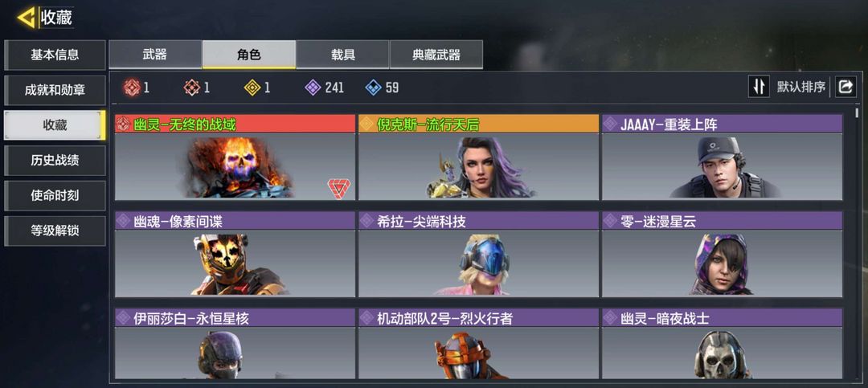Click the yellow back arrow icon
Screen dimensions: 868x388
(26, 18)
